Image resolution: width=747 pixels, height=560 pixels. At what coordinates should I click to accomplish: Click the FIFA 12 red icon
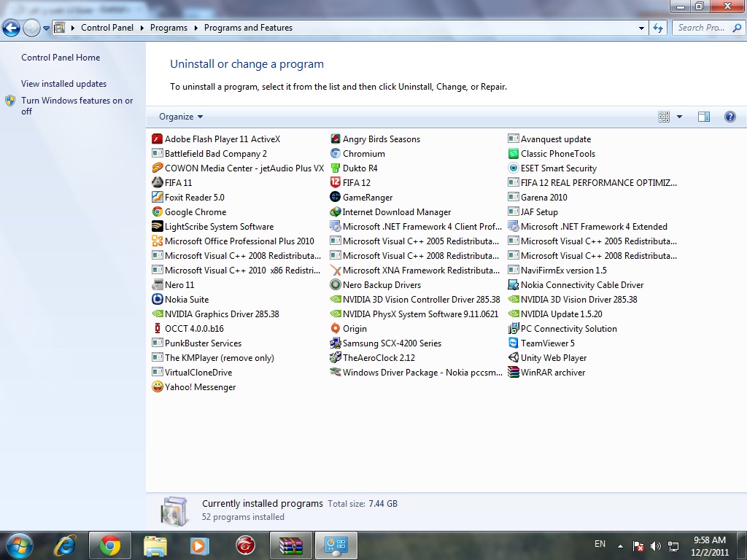tap(336, 183)
